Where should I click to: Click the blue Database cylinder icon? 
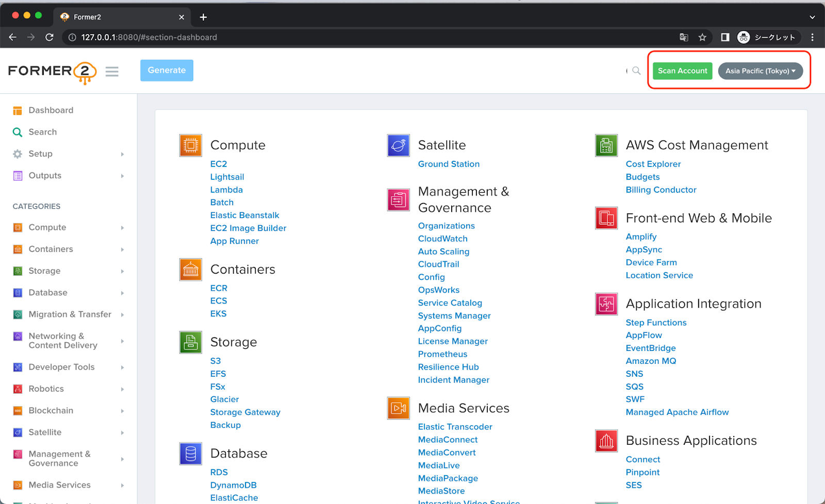[x=190, y=453]
